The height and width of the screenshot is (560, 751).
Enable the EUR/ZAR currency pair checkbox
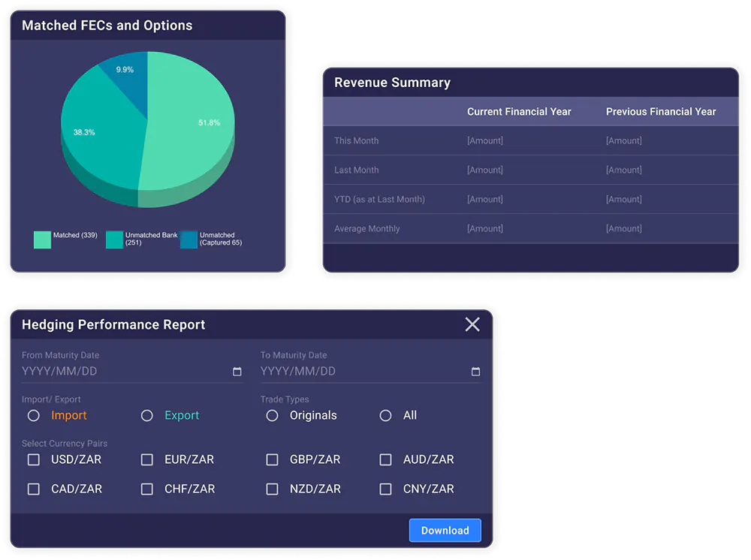[147, 459]
